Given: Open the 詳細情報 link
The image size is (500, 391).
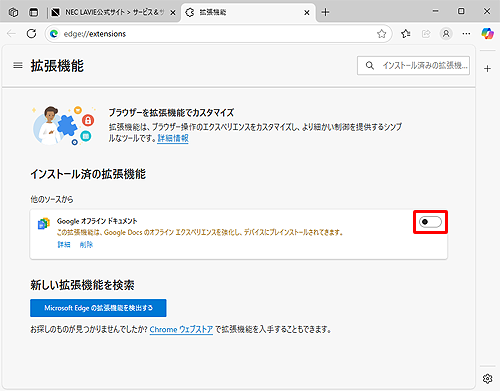Looking at the screenshot, I should (173, 138).
